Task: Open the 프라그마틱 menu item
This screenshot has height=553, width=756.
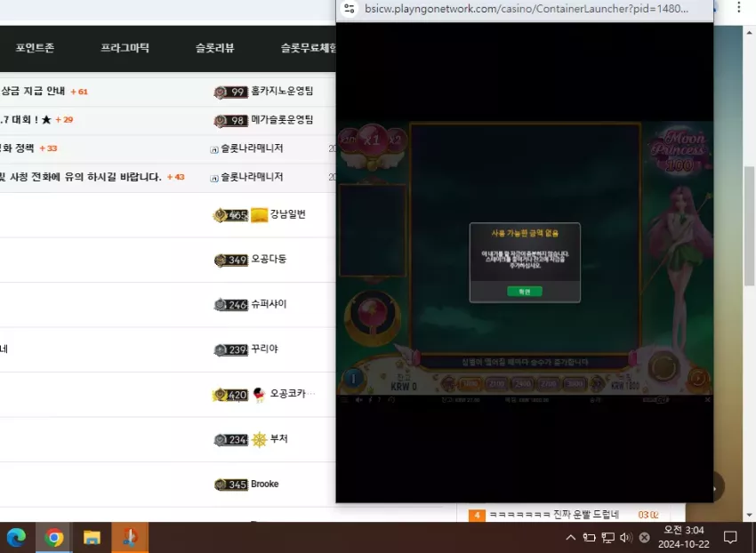Action: (x=125, y=48)
